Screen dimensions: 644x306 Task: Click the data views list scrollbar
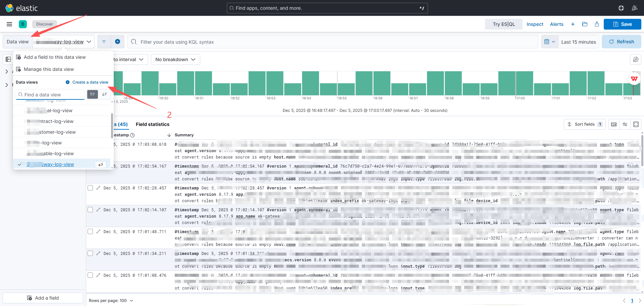[112, 126]
